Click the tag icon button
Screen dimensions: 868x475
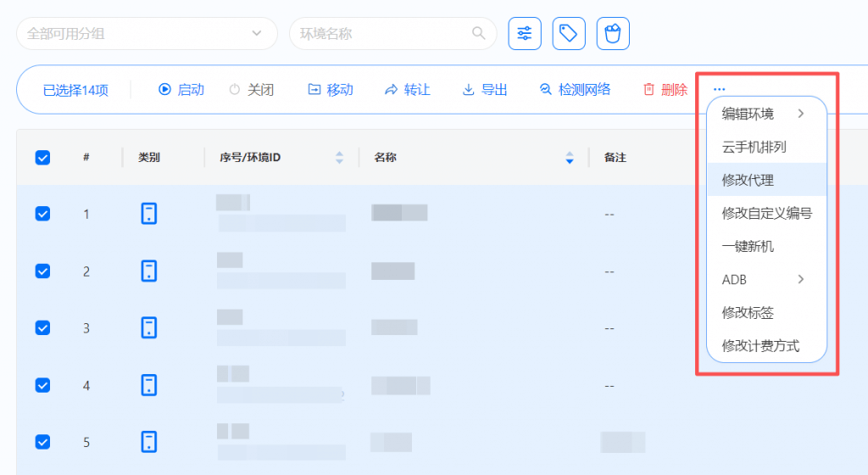569,34
